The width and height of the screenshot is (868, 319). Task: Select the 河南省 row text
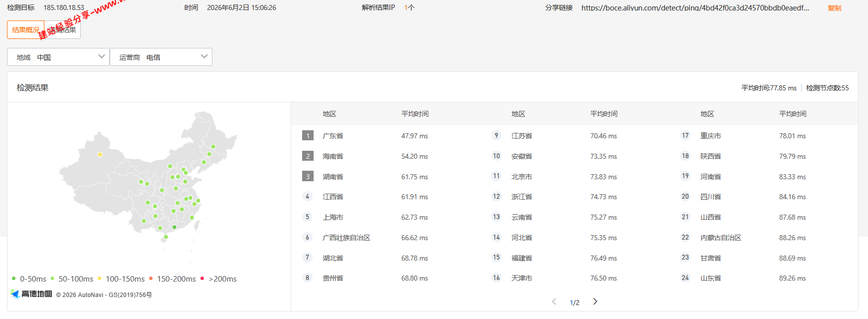click(710, 177)
